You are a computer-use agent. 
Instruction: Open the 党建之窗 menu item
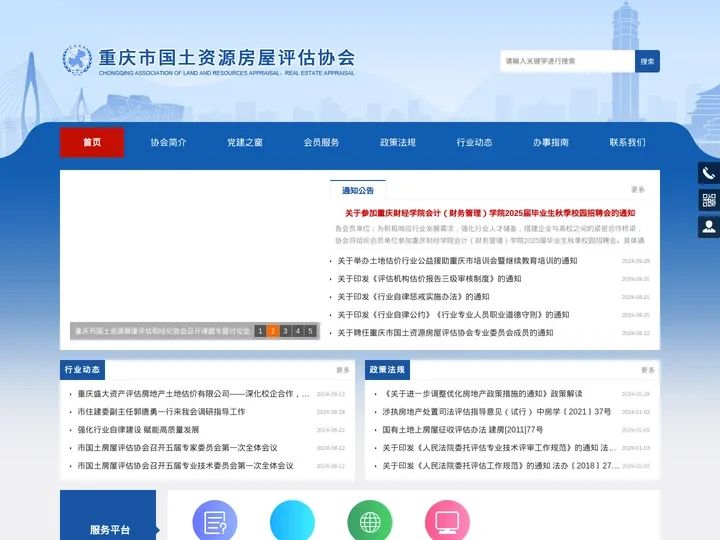245,142
